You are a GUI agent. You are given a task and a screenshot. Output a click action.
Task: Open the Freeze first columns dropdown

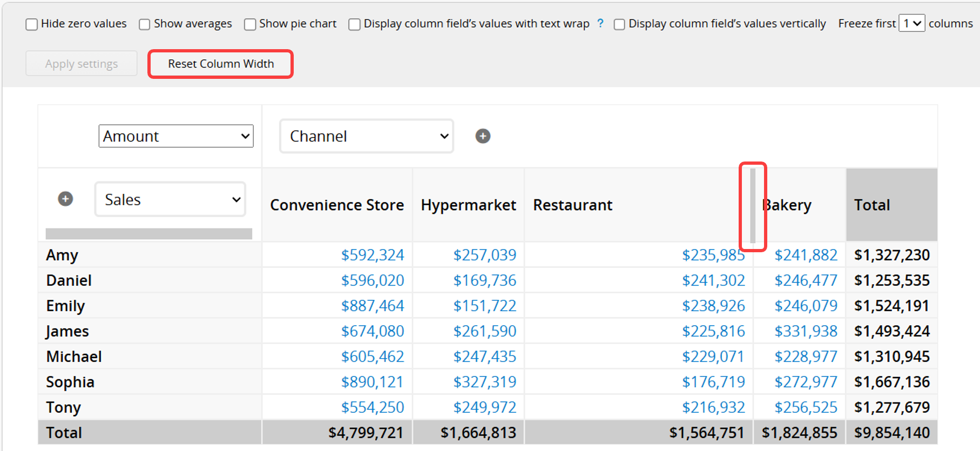912,23
